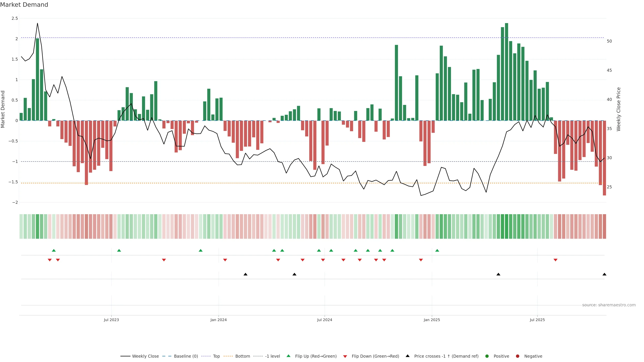The width and height of the screenshot is (644, 362).
Task: Click the first green Flip Up marker on left
Action: 54,250
